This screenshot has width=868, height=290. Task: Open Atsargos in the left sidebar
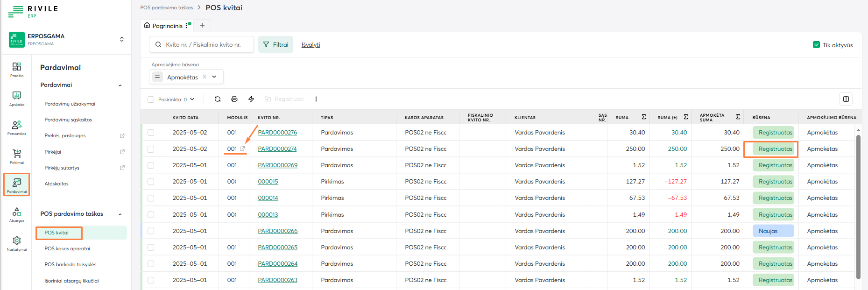coord(17,214)
